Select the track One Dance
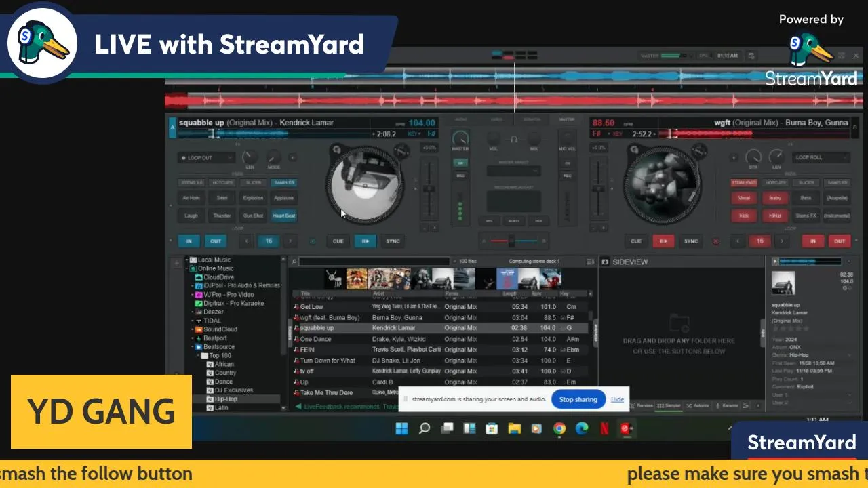Screen dimensions: 868x488 tap(441, 340)
